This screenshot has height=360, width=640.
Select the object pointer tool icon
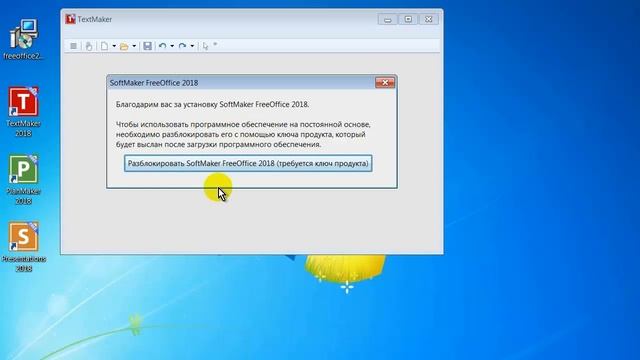click(x=205, y=46)
